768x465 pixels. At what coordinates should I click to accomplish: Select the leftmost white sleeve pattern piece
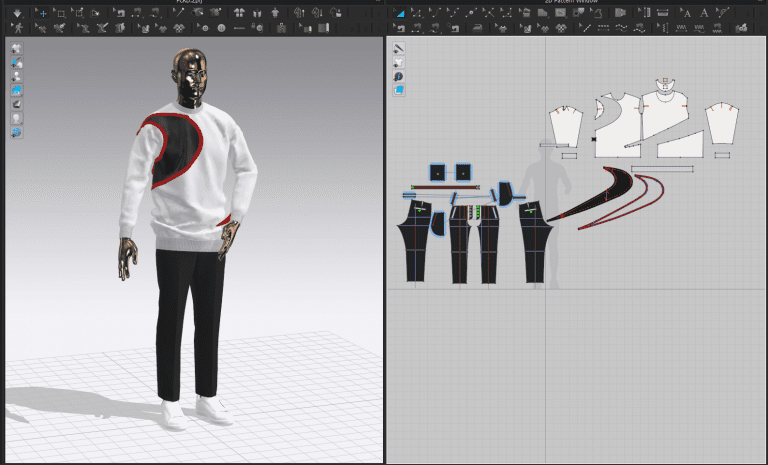[565, 127]
